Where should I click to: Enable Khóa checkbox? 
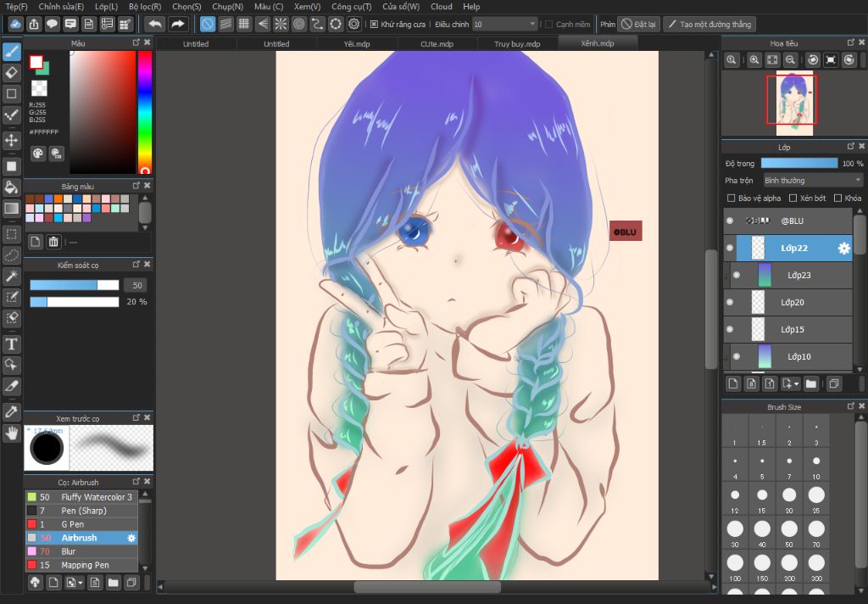coord(837,198)
